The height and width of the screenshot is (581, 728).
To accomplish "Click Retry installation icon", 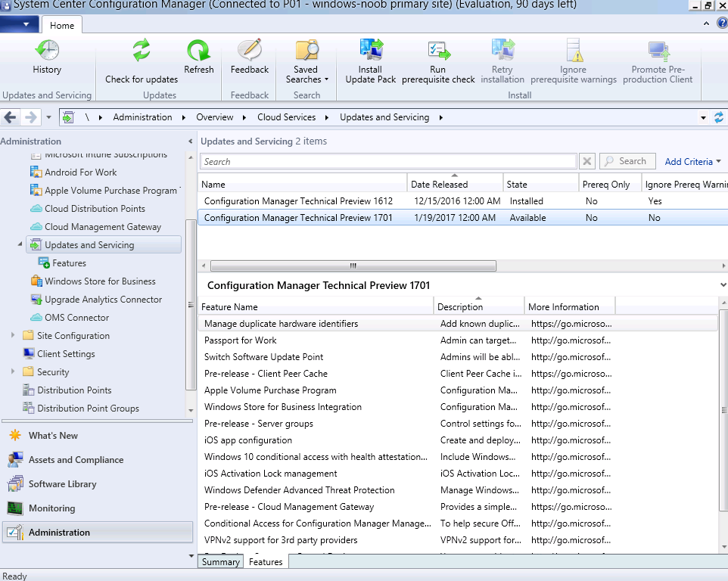I will (x=502, y=50).
